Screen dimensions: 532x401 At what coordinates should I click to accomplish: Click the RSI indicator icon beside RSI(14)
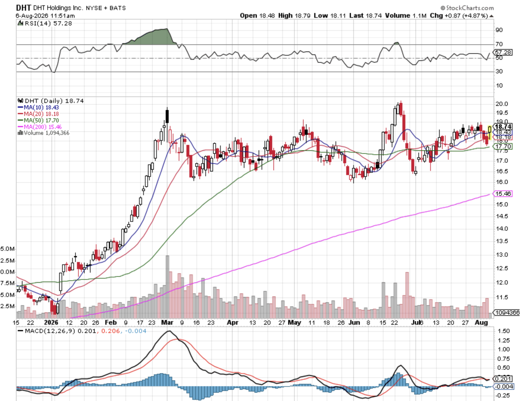20,23
